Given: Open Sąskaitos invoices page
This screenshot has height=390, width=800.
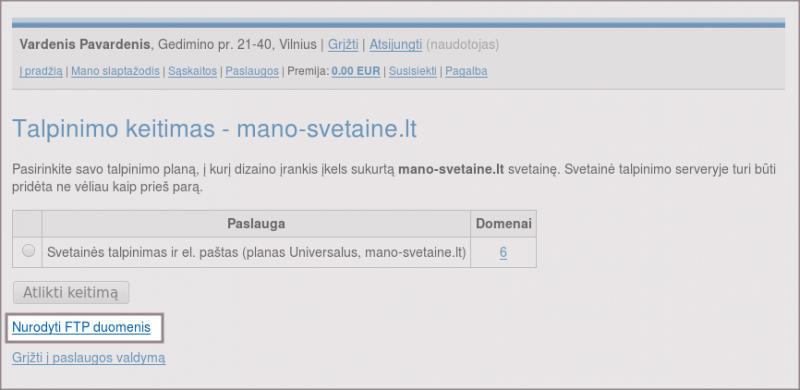Looking at the screenshot, I should (193, 71).
